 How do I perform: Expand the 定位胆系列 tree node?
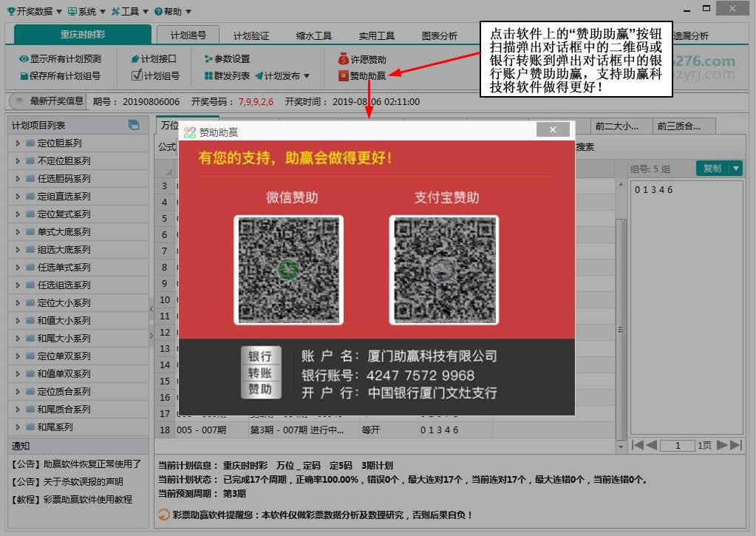click(17, 143)
